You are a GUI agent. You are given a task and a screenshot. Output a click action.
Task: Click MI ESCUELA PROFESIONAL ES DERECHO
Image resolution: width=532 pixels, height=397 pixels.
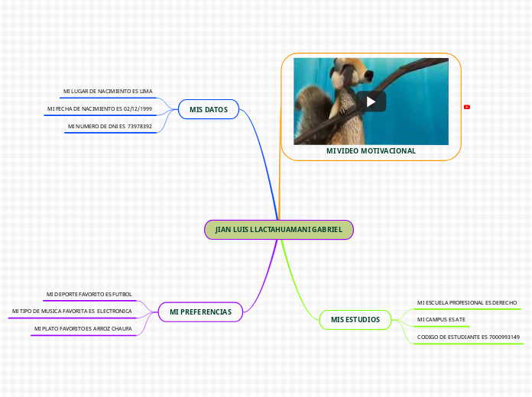[467, 302]
